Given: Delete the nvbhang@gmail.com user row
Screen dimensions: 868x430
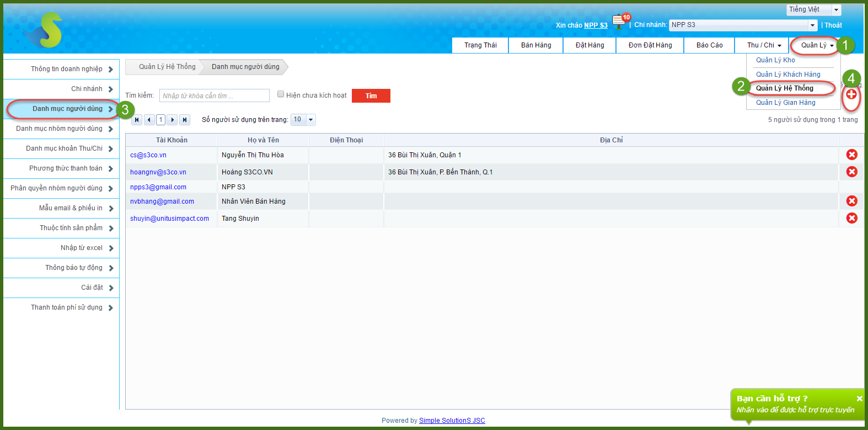Looking at the screenshot, I should pyautogui.click(x=851, y=201).
